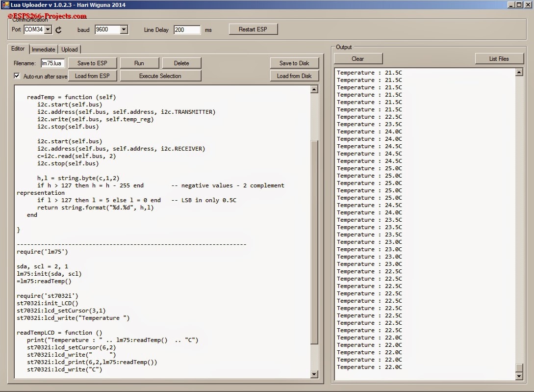Click Save to Disk button

click(294, 63)
